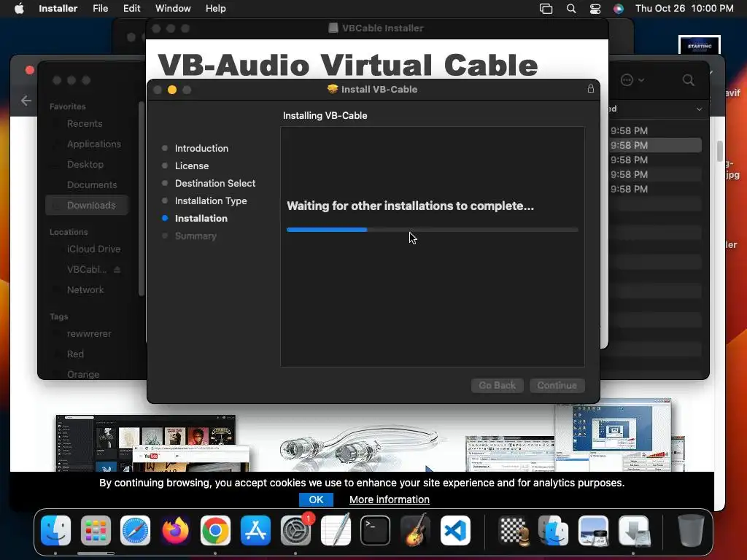Open the Apple menu
Screen dimensions: 747x560
point(19,8)
